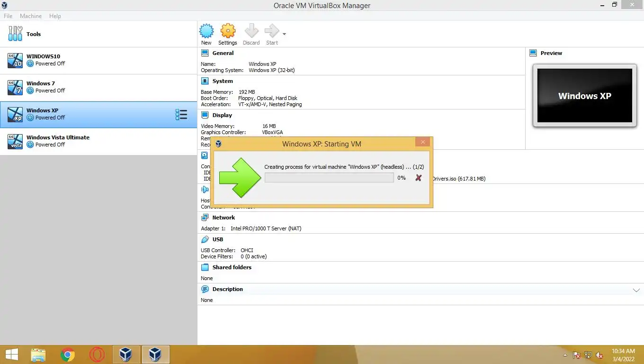Image resolution: width=644 pixels, height=364 pixels.
Task: Click the USB section icon
Action: [x=205, y=239]
